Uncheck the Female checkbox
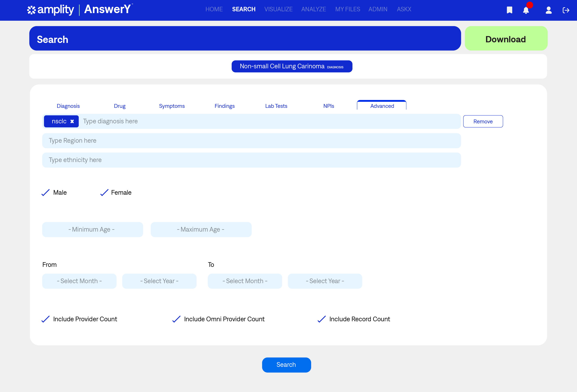Screen dimensions: 577x392 (x=104, y=192)
